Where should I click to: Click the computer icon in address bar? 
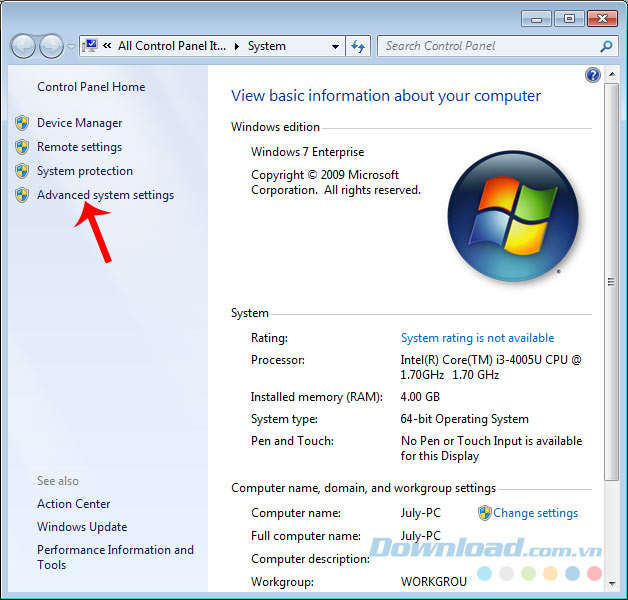click(x=90, y=46)
